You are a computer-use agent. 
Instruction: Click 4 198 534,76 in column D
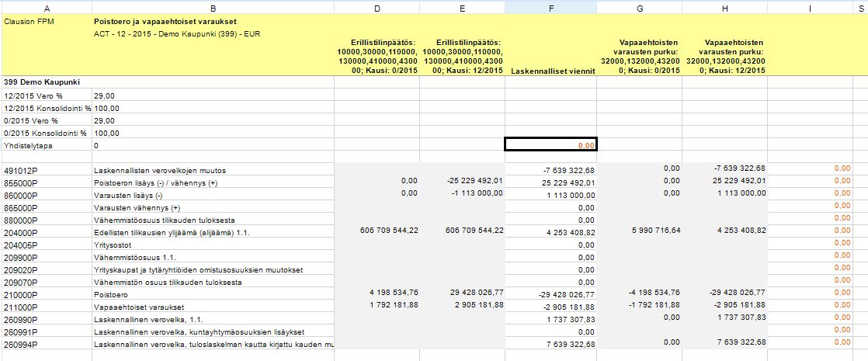point(392,292)
